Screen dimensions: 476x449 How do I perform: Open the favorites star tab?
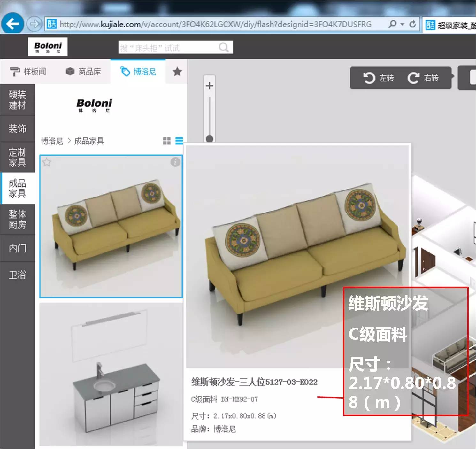click(x=177, y=72)
